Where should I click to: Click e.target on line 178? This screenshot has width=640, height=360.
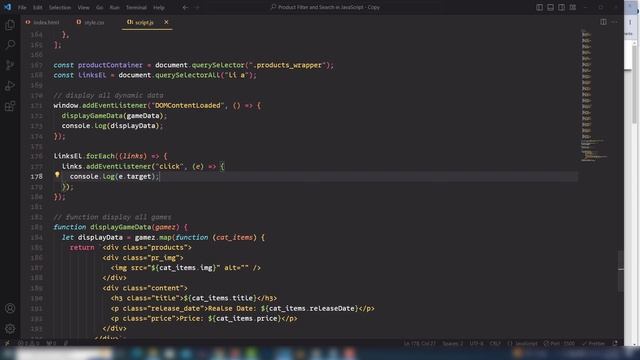click(135, 176)
